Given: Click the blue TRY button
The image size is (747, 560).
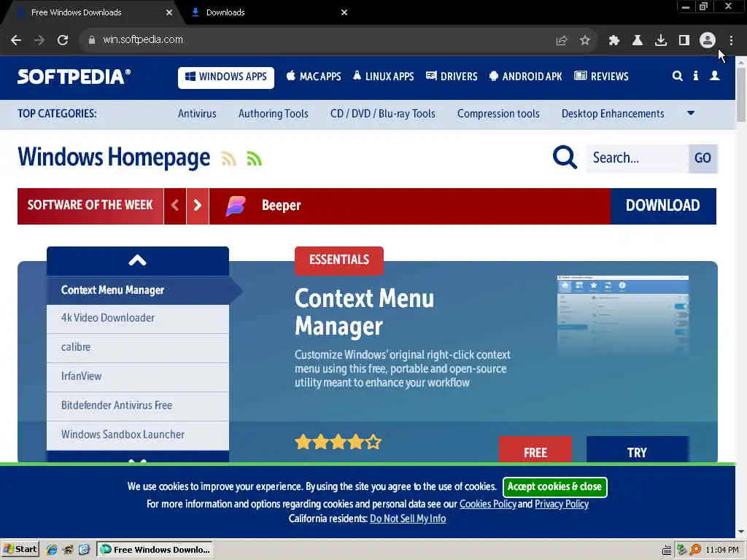Looking at the screenshot, I should (638, 450).
